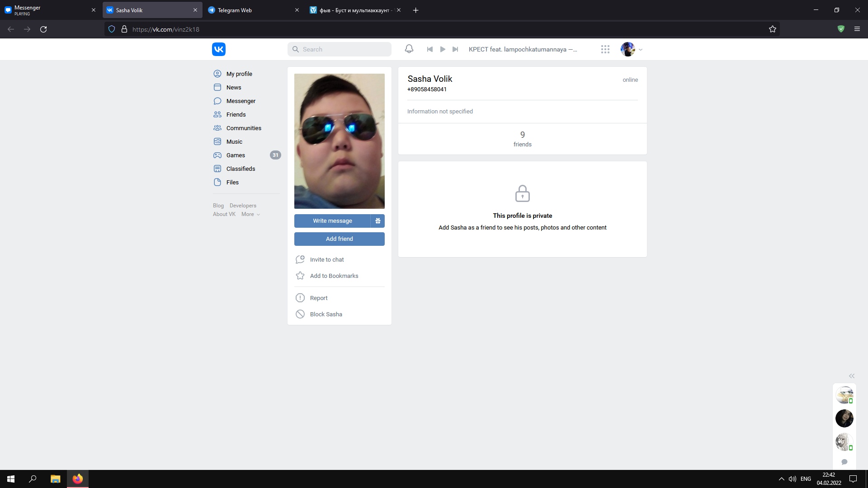Collapse the quick chat sidebar arrows
This screenshot has height=488, width=868.
[x=851, y=376]
